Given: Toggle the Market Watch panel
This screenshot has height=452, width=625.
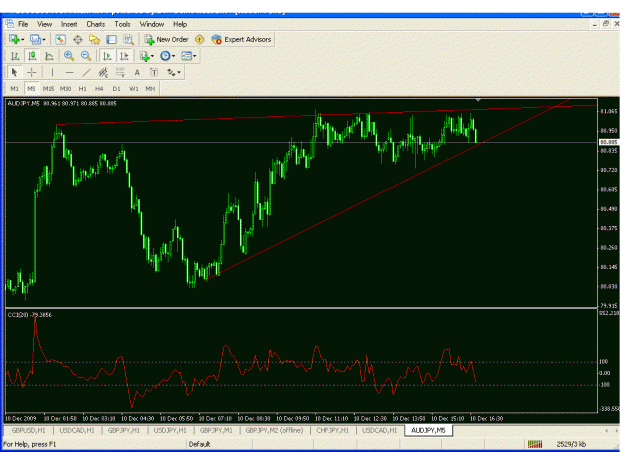Looking at the screenshot, I should tap(60, 39).
